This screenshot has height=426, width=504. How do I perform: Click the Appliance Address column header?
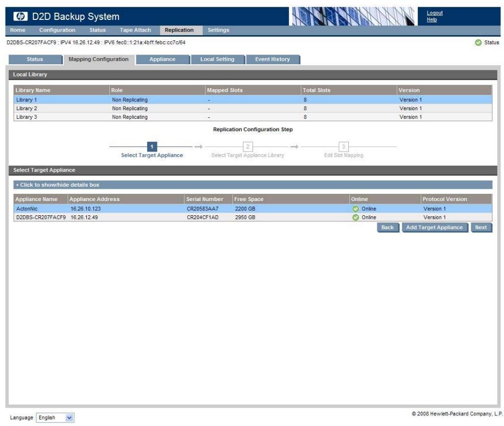(x=126, y=199)
